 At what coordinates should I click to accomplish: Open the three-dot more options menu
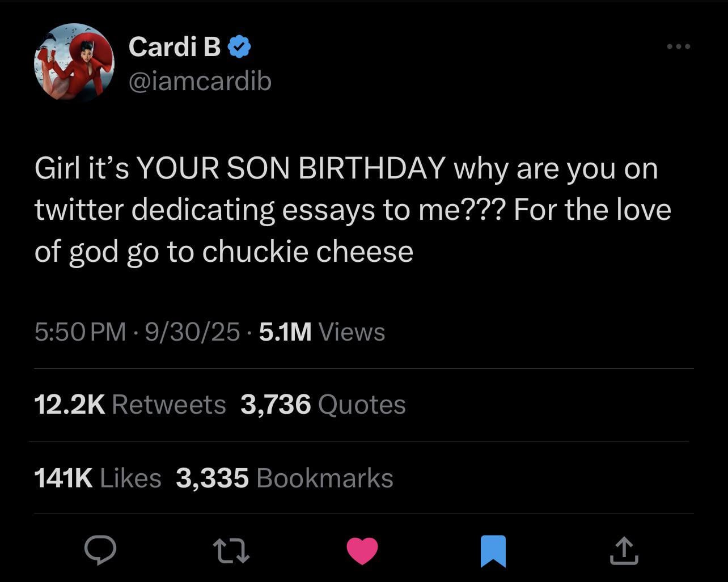(679, 46)
